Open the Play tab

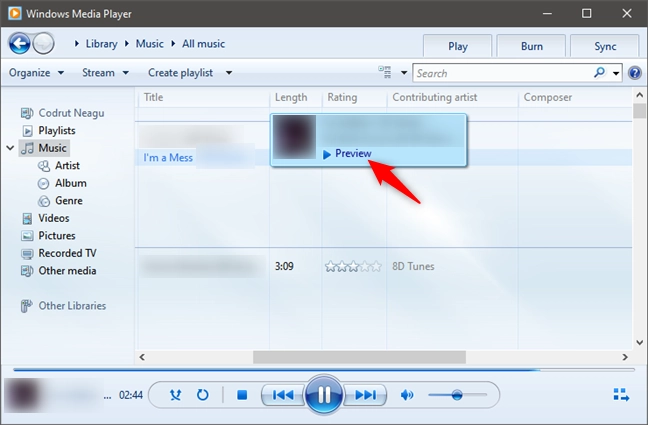(x=457, y=46)
